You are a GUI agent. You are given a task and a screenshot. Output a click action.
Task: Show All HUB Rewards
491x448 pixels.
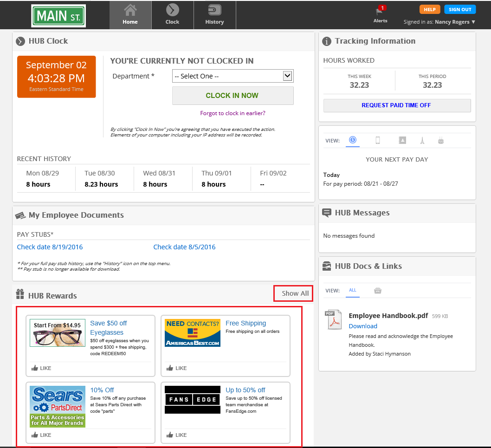[295, 293]
